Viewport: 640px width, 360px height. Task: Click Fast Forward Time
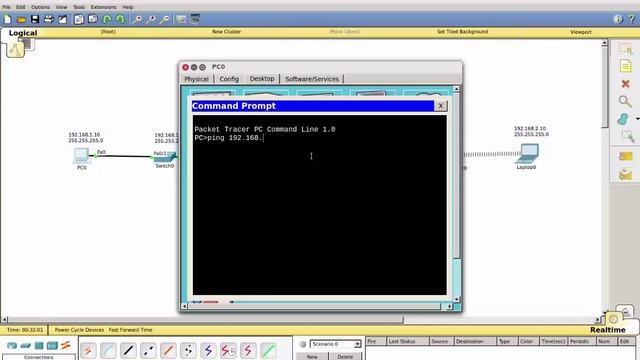130,330
